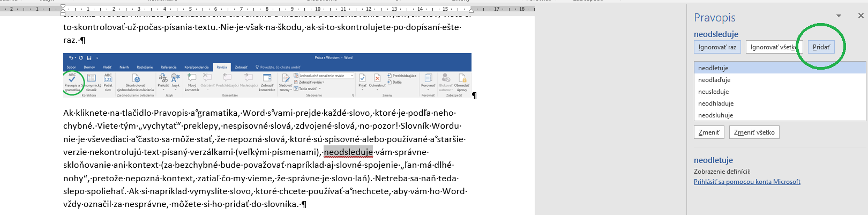Click the Pravopis pane title
Viewport: 868px width, 215px height.
[x=715, y=18]
